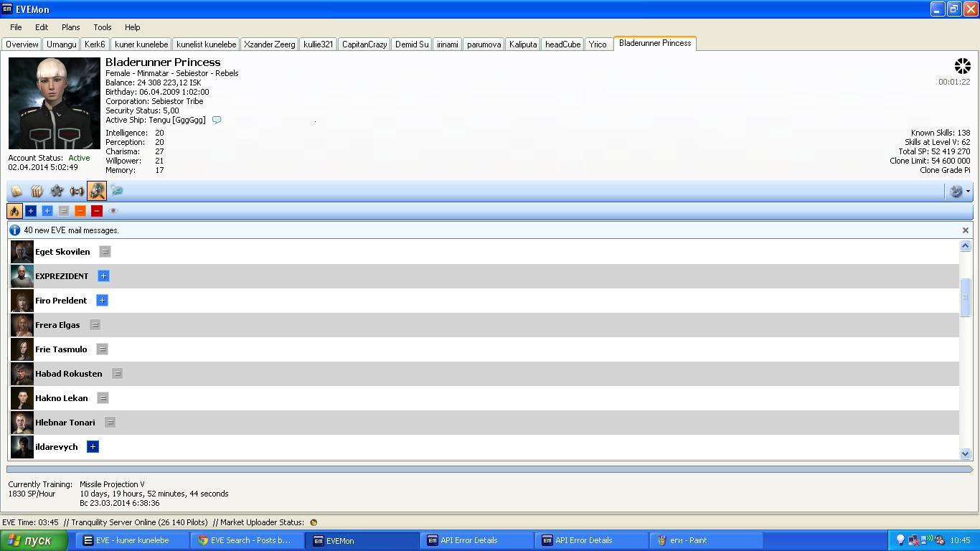This screenshot has width=980, height=551.
Task: Select Habad Rokusten in the contacts list
Action: pyautogui.click(x=69, y=374)
